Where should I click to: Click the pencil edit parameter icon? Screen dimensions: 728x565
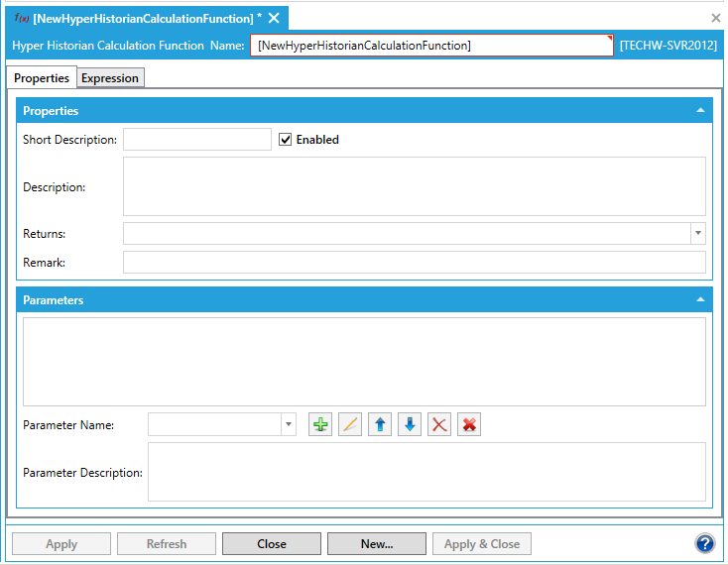350,424
